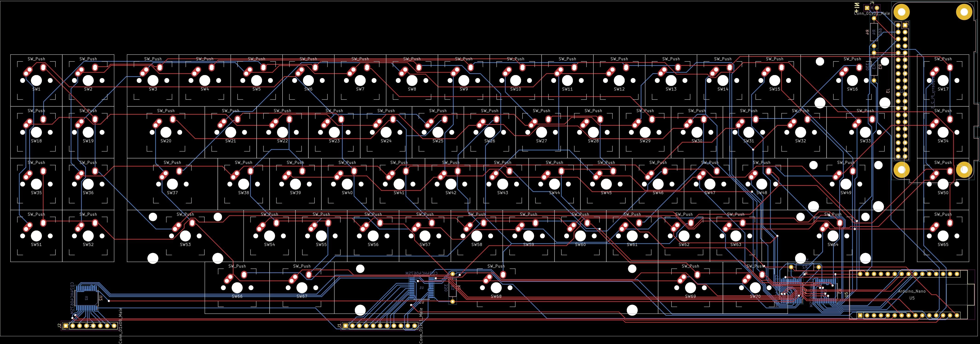Click the SW27 reference label

pos(541,141)
